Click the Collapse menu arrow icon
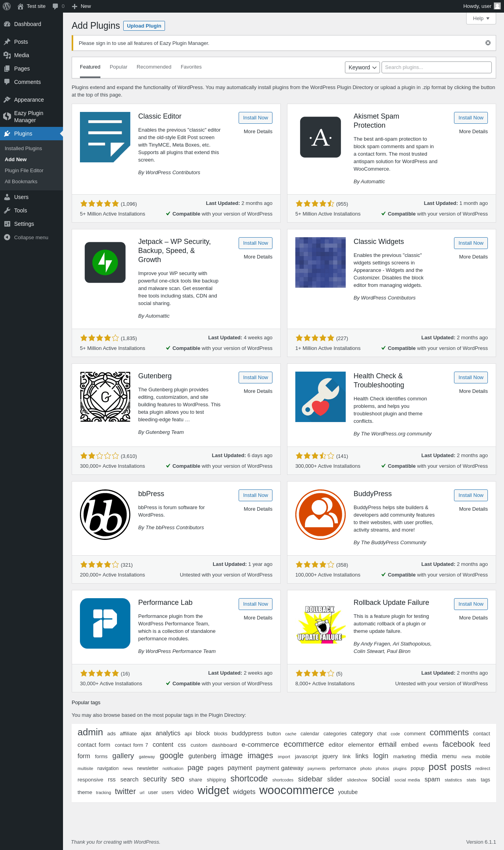 (x=7, y=237)
